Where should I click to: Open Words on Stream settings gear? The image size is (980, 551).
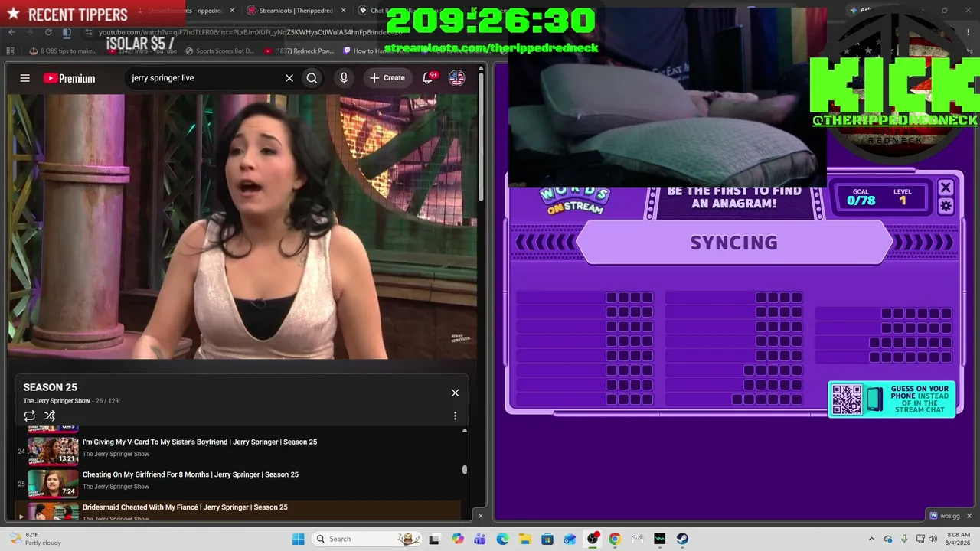[x=946, y=206]
